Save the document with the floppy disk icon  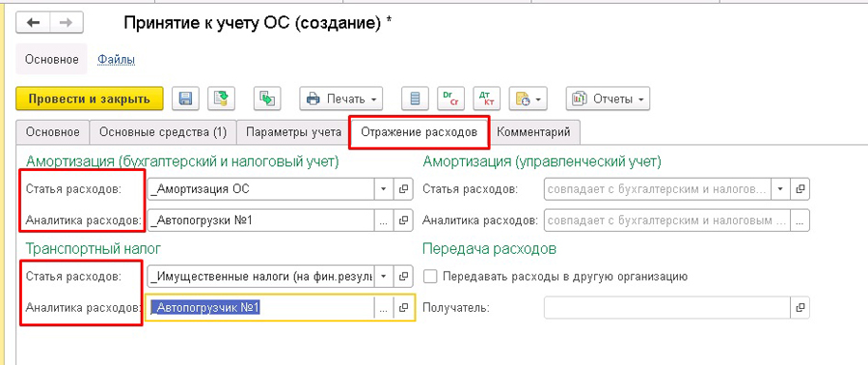click(x=185, y=98)
